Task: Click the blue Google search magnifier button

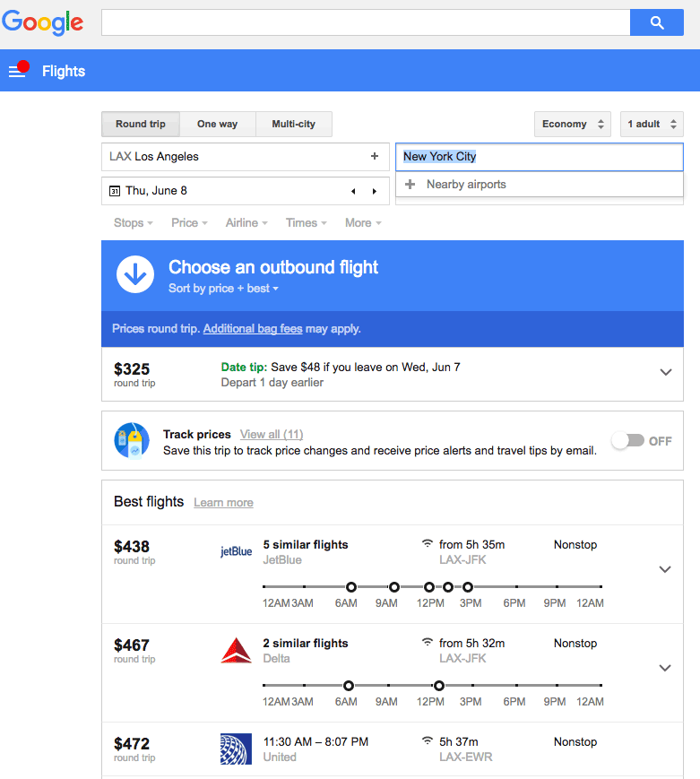Action: pyautogui.click(x=656, y=22)
